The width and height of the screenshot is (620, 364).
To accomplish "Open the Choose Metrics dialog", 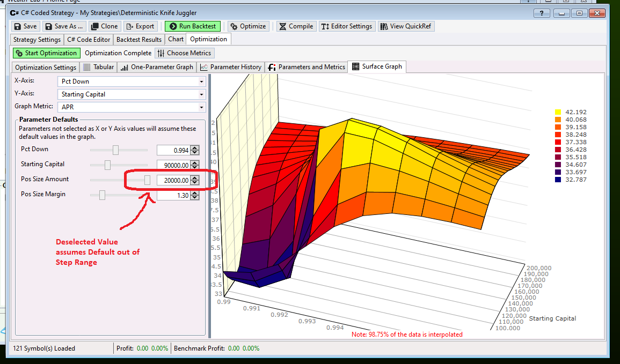I will click(184, 53).
